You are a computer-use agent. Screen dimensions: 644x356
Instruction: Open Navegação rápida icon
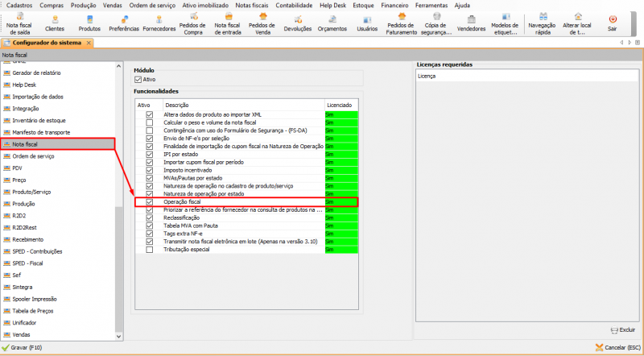(542, 21)
